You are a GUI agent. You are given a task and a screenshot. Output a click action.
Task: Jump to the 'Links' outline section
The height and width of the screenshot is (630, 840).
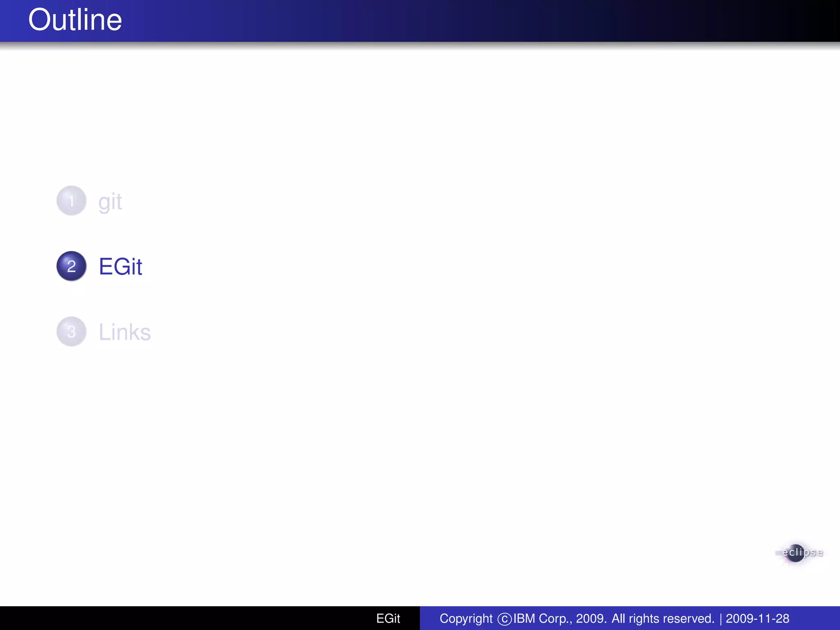coord(125,332)
